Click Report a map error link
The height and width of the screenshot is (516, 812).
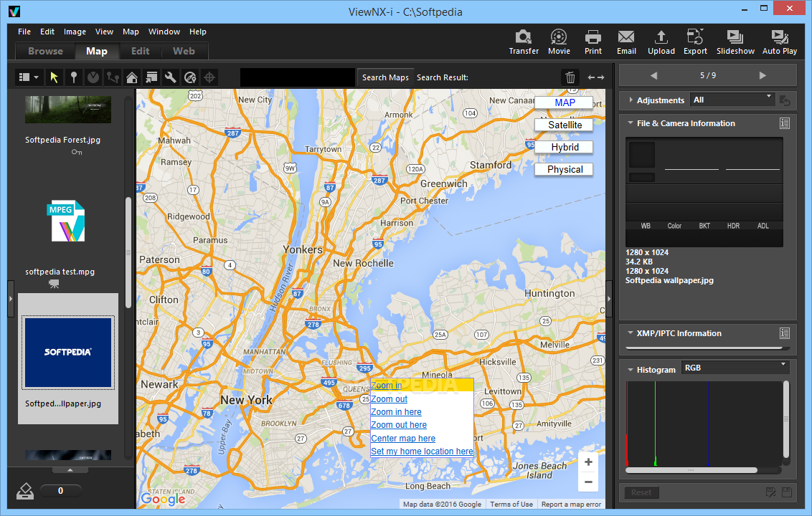pyautogui.click(x=571, y=504)
